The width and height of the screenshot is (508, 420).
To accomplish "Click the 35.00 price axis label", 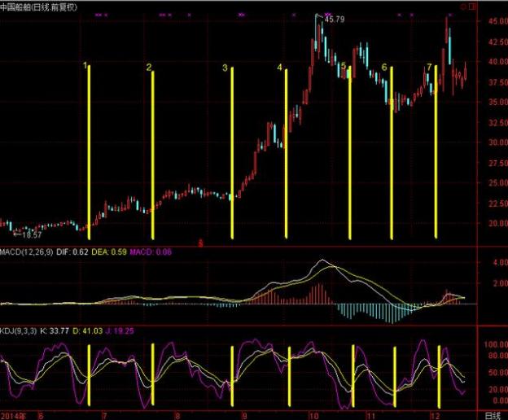I will click(x=498, y=102).
